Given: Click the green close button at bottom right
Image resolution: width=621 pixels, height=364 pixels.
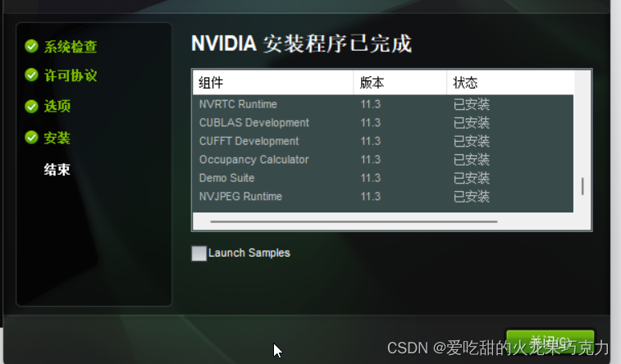Looking at the screenshot, I should [x=550, y=342].
